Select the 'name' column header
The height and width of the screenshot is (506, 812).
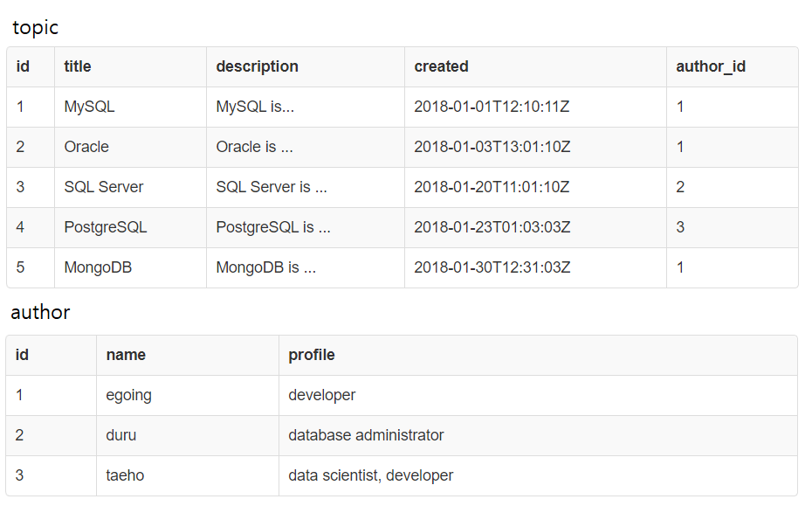click(188, 355)
